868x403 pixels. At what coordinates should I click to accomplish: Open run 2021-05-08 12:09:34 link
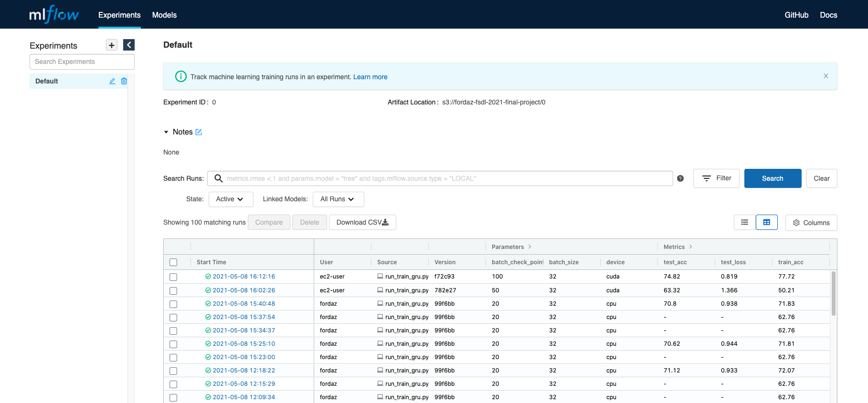pos(244,397)
